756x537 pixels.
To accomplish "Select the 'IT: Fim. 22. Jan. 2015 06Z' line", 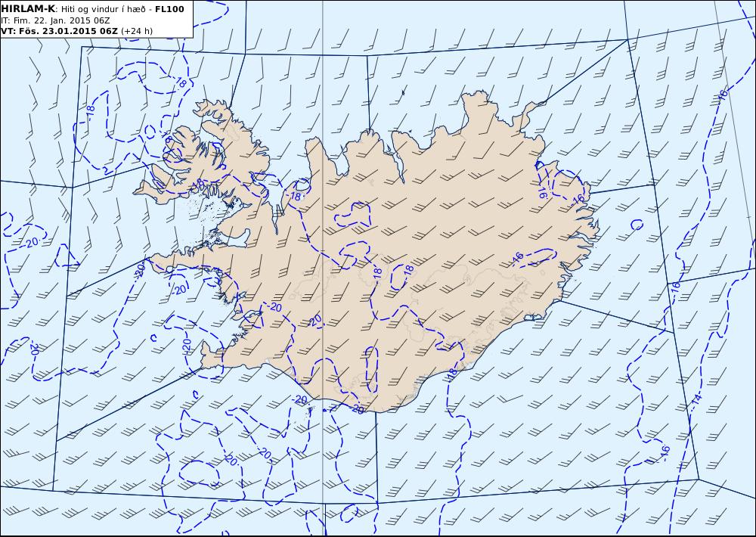I will [55, 20].
